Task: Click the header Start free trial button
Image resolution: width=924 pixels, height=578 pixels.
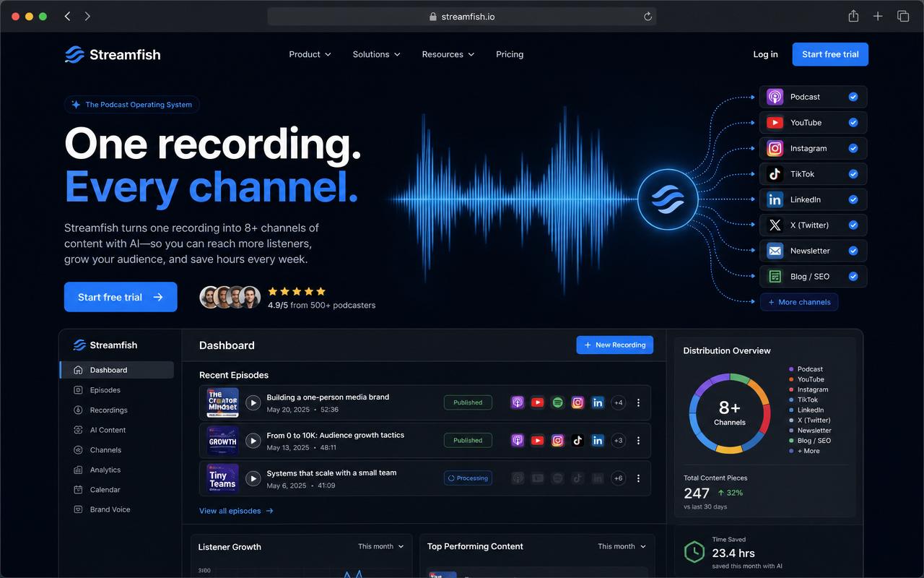Action: pos(830,54)
